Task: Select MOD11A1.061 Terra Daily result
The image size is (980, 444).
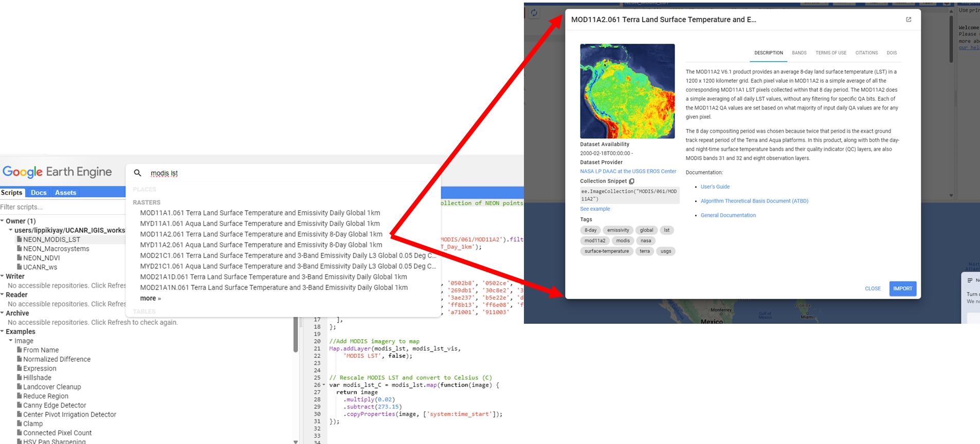Action: (260, 213)
